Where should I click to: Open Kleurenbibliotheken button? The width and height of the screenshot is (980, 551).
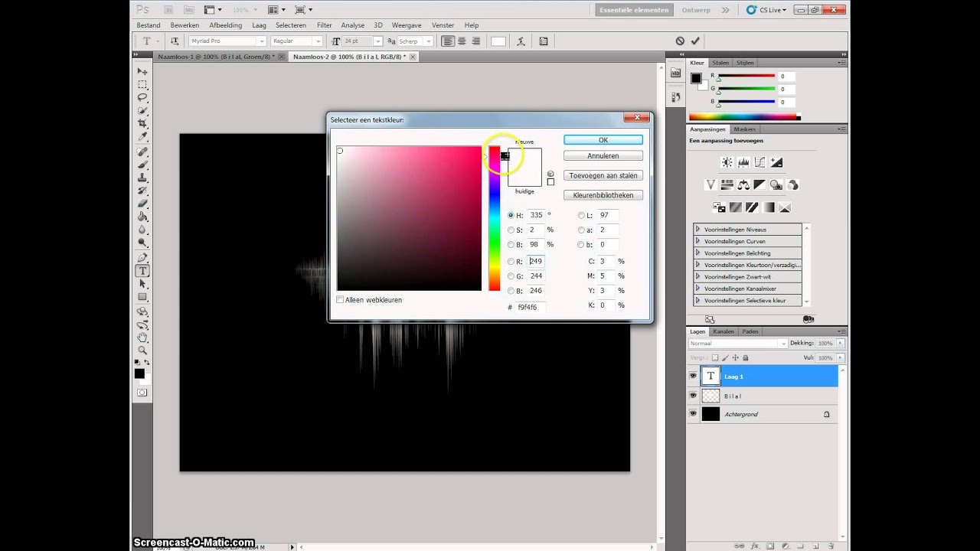coord(603,195)
